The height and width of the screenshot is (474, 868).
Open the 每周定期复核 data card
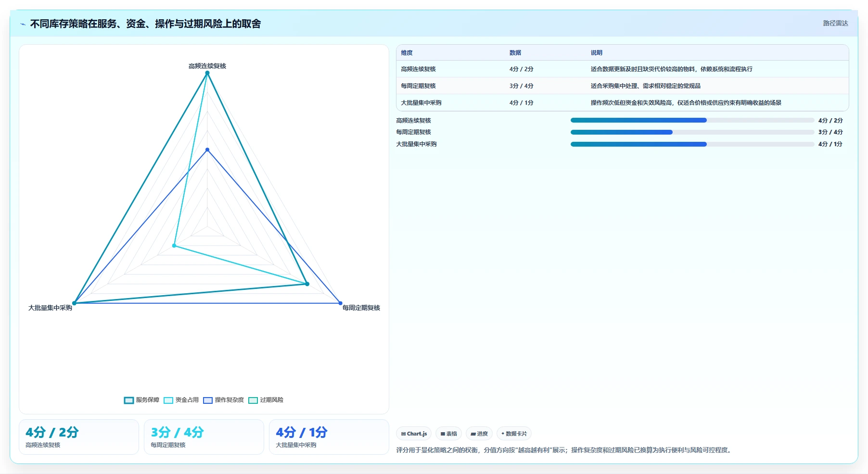(x=204, y=437)
